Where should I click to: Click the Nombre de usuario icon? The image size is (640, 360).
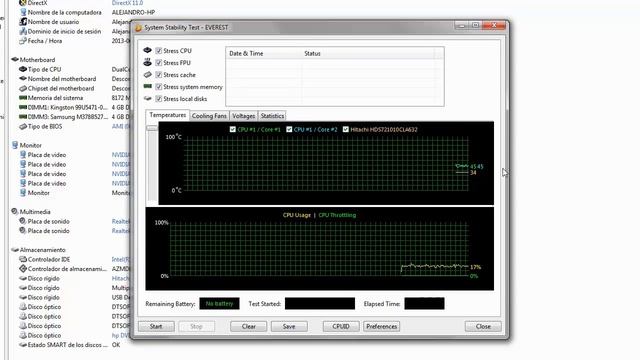[23, 22]
